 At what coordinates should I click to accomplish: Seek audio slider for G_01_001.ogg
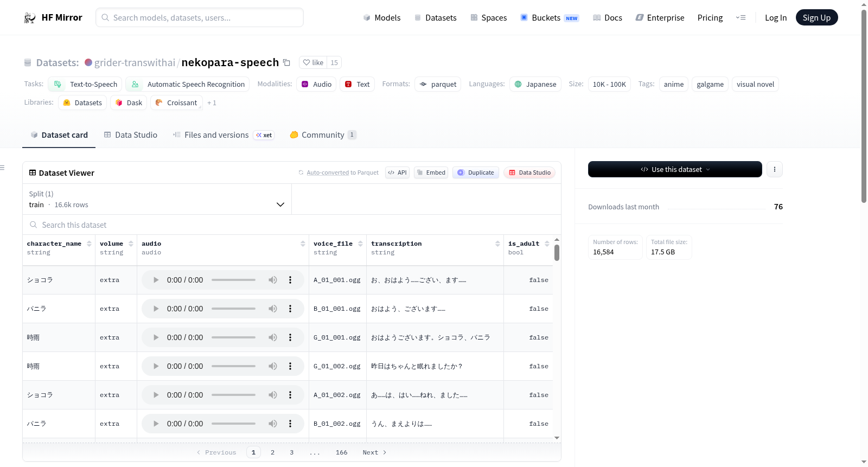click(233, 337)
